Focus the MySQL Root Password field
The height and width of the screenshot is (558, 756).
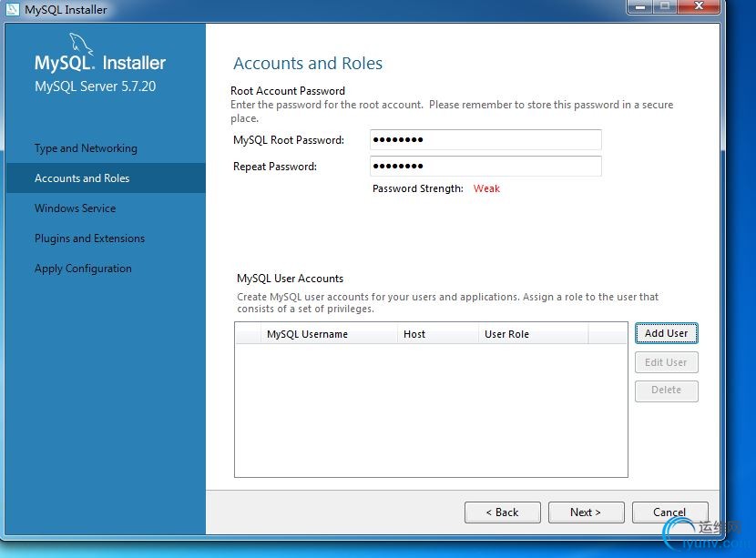pos(485,140)
